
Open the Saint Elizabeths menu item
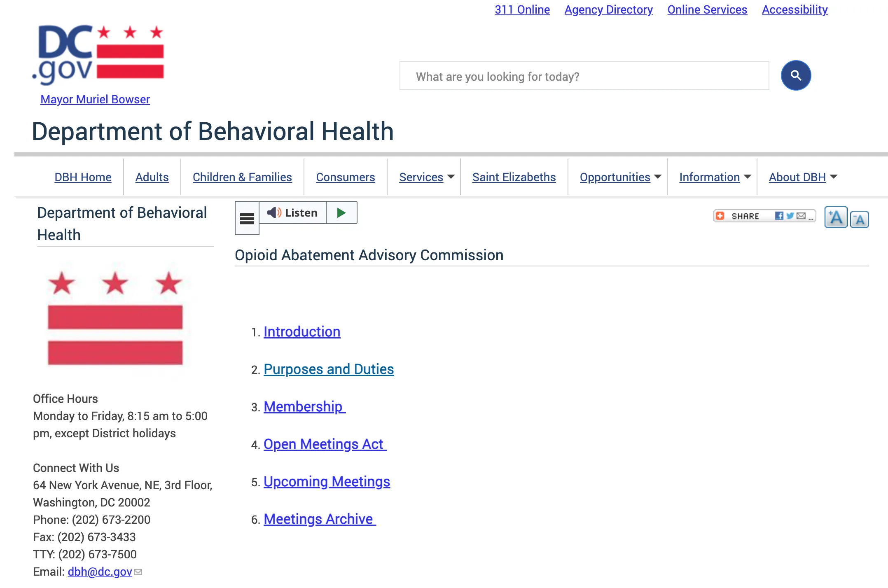(x=513, y=177)
